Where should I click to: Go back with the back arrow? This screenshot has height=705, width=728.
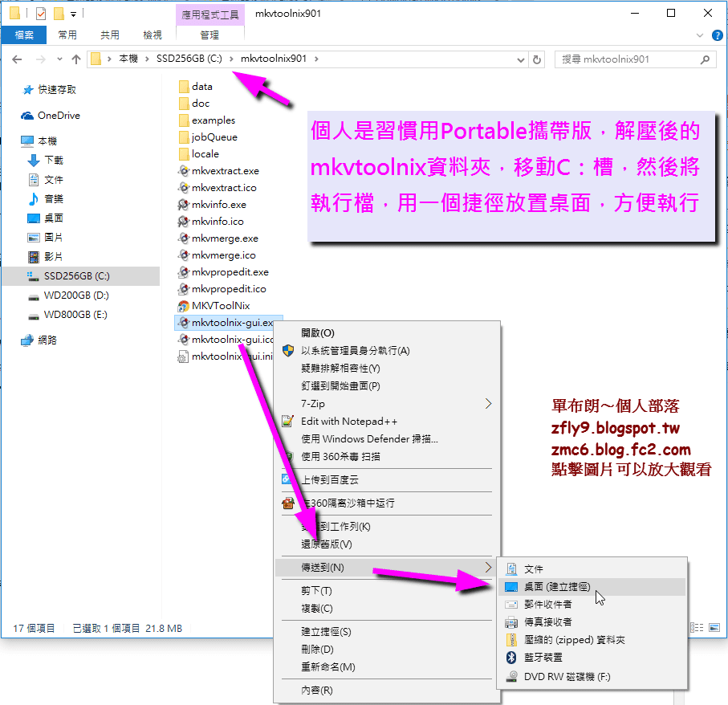tap(17, 59)
